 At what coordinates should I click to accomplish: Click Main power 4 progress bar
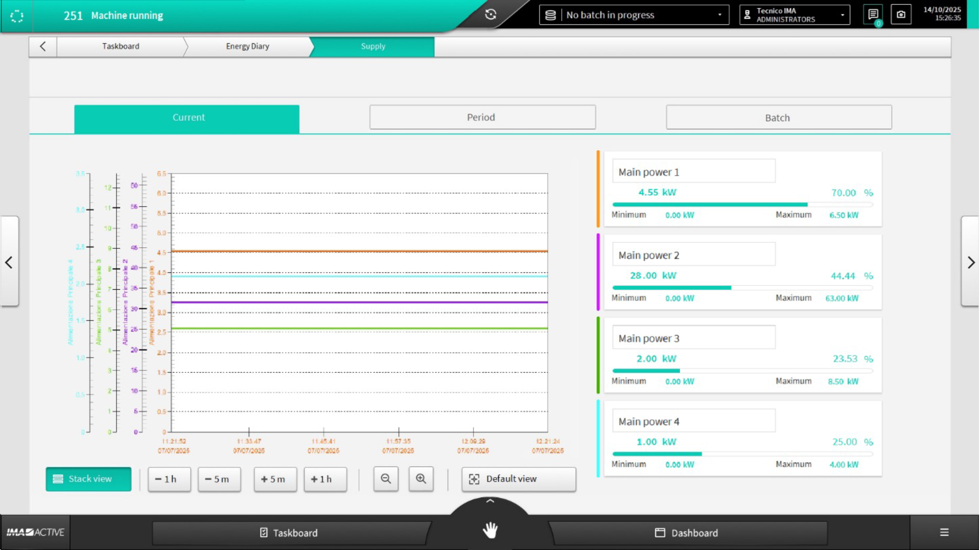coord(742,454)
